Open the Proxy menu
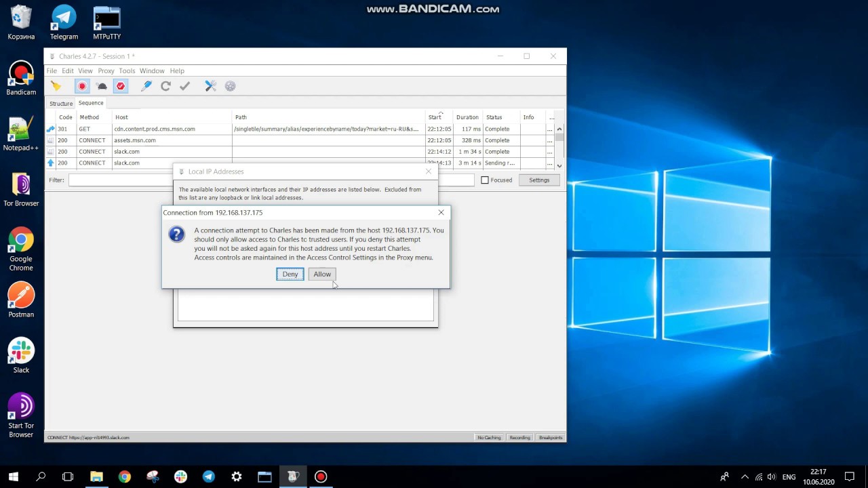The width and height of the screenshot is (868, 488). (106, 70)
